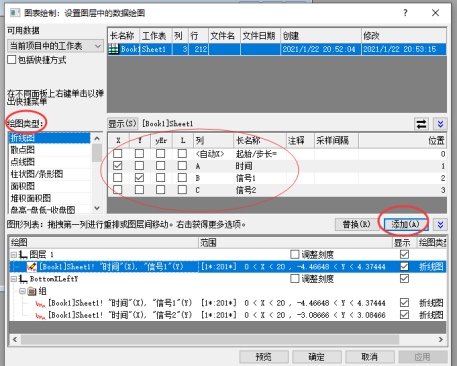The height and width of the screenshot is (366, 457).
Task: Click the 确定 button
Action: (317, 357)
